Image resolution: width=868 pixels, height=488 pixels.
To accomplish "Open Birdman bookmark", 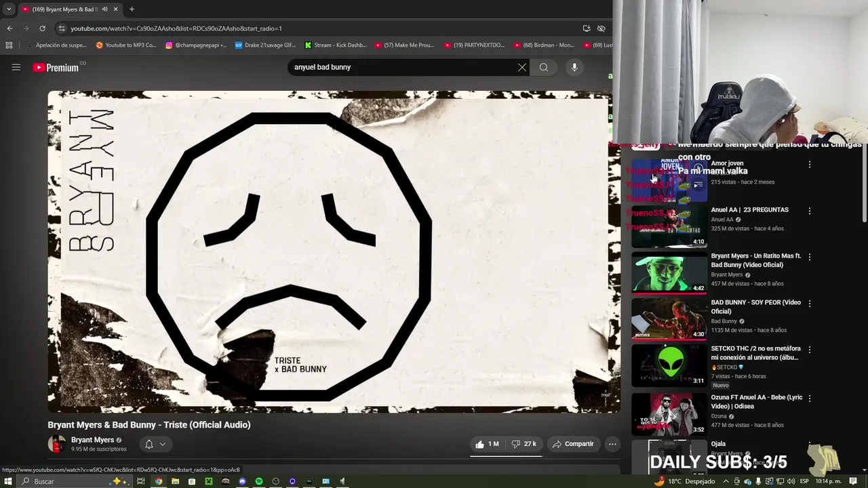I will coord(545,45).
